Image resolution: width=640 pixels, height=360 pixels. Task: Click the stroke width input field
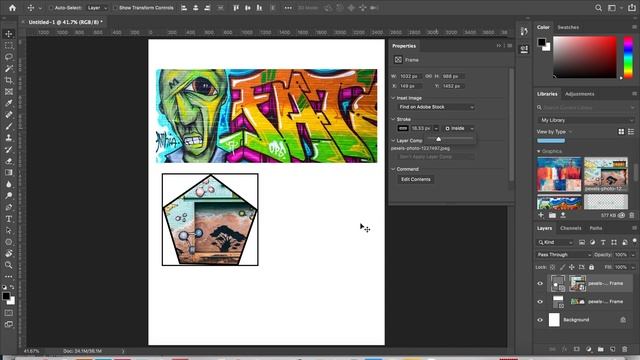(421, 128)
